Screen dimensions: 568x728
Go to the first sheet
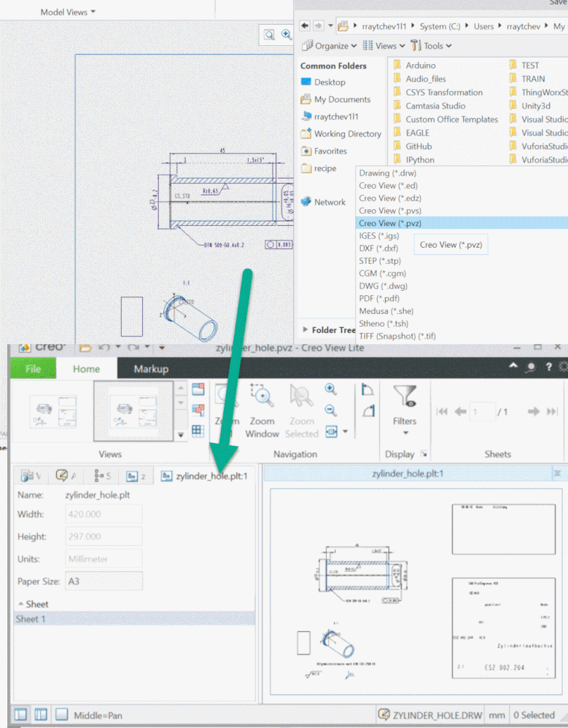(442, 411)
